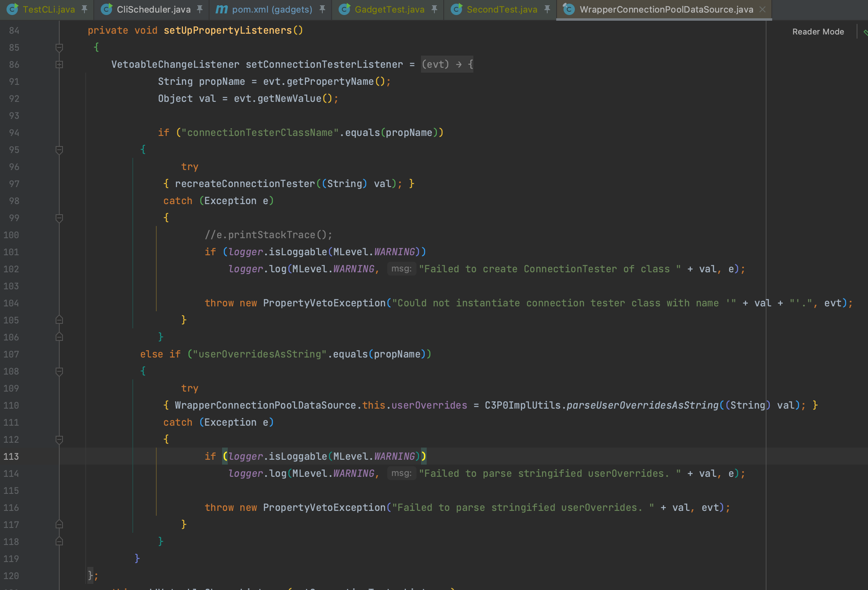Collapse block end marker at line 118
Image resolution: width=868 pixels, height=590 pixels.
(59, 542)
